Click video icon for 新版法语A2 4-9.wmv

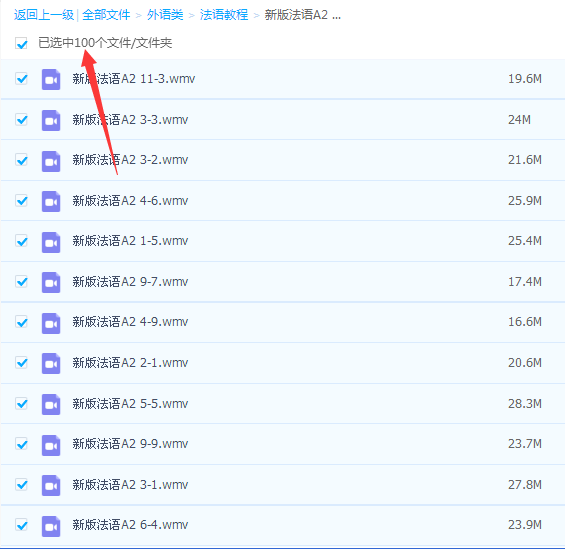(51, 323)
